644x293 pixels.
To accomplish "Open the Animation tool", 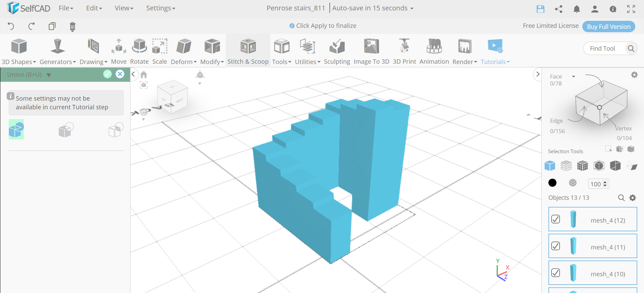I will pyautogui.click(x=434, y=51).
